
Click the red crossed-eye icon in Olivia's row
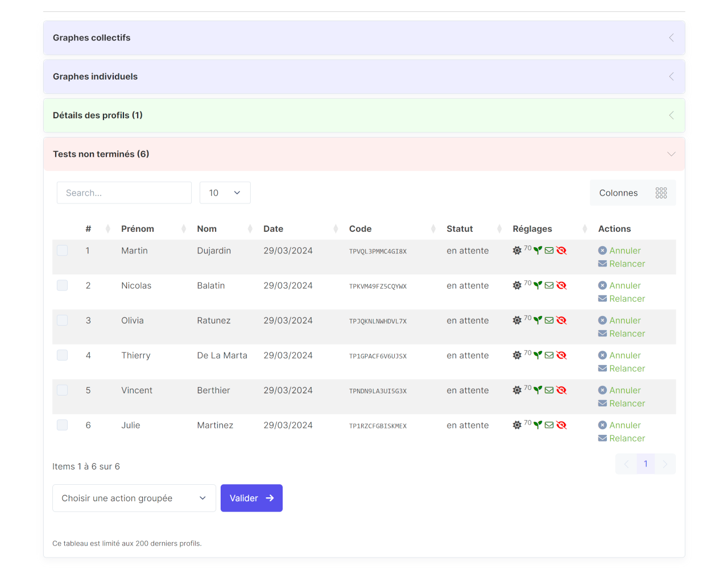click(x=561, y=321)
